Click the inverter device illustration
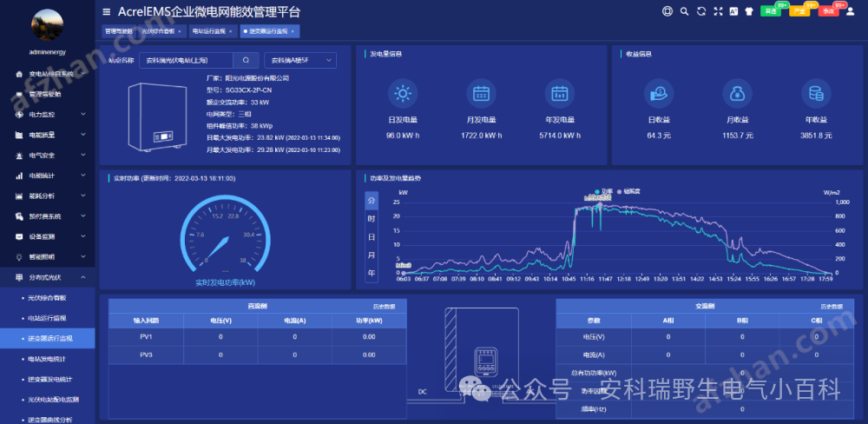 157,117
